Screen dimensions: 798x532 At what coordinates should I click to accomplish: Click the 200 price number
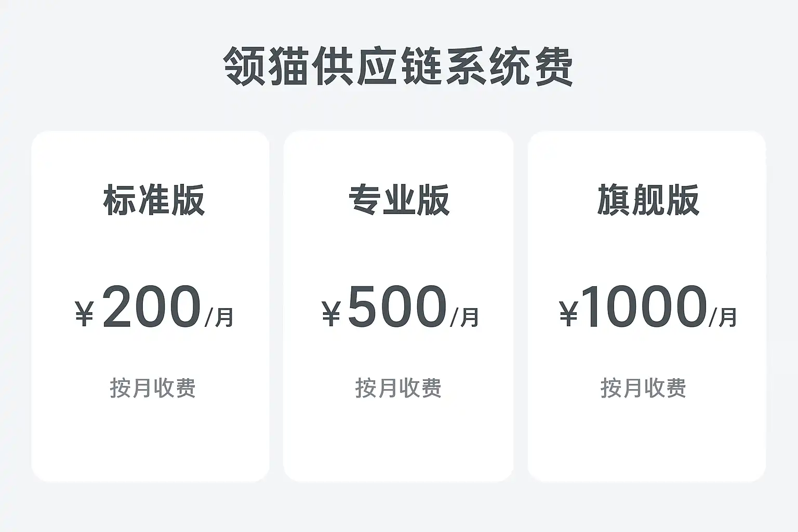click(x=152, y=308)
